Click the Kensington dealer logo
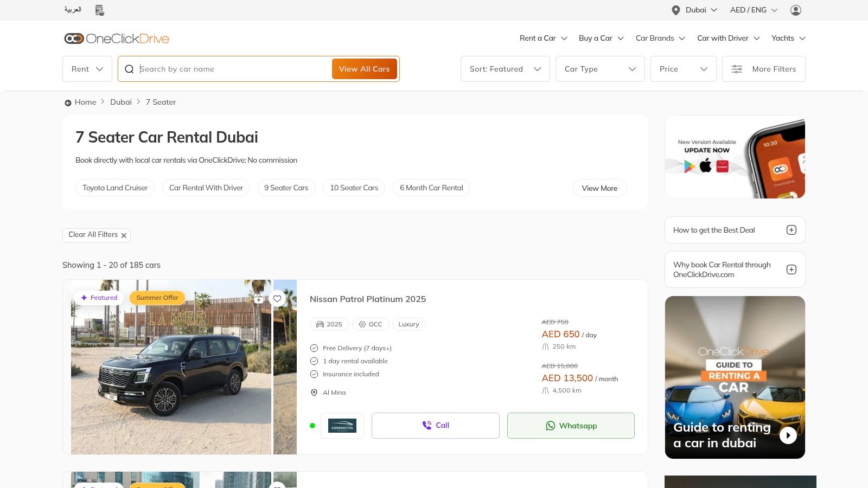Screen dimensions: 868x488 click(x=342, y=426)
